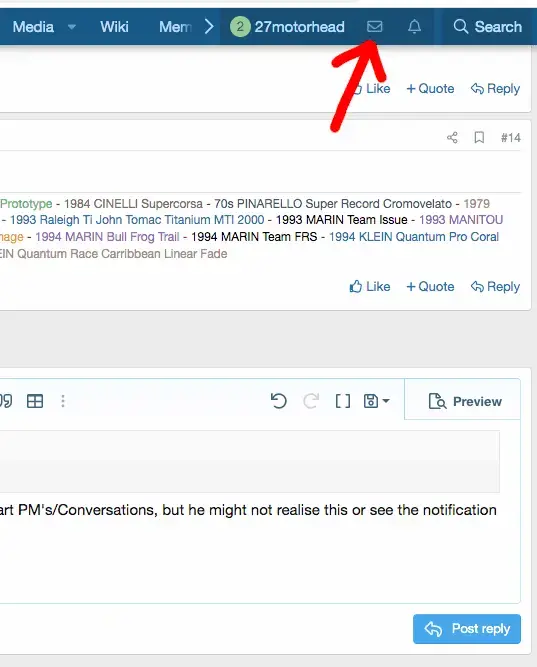Open the save drafts dropdown
Screen dimensions: 537x667
tap(376, 401)
